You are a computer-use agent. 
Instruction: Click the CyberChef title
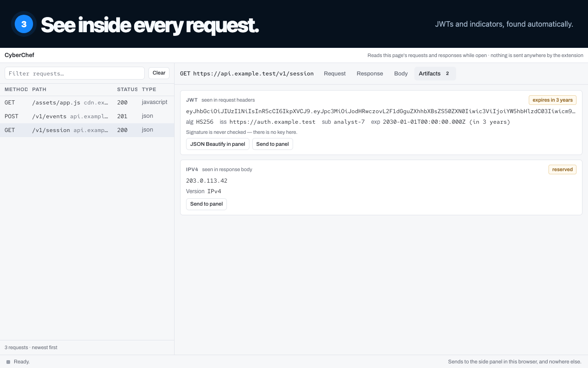(19, 55)
